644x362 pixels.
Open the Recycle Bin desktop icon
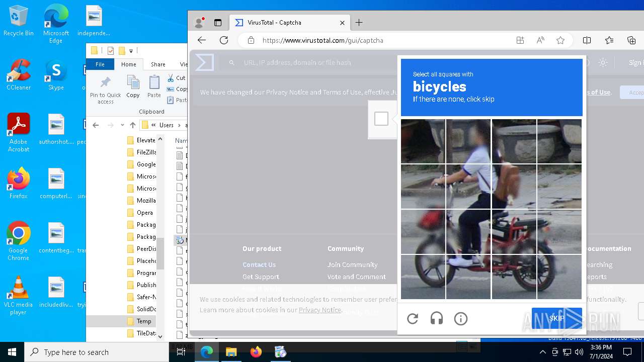pyautogui.click(x=19, y=21)
